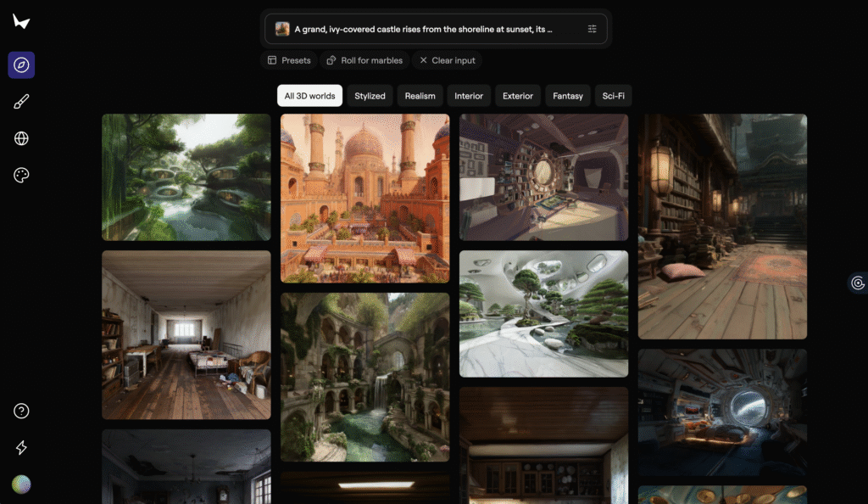Viewport: 868px width, 504px height.
Task: Filter worlds by Stylized
Action: click(x=370, y=96)
